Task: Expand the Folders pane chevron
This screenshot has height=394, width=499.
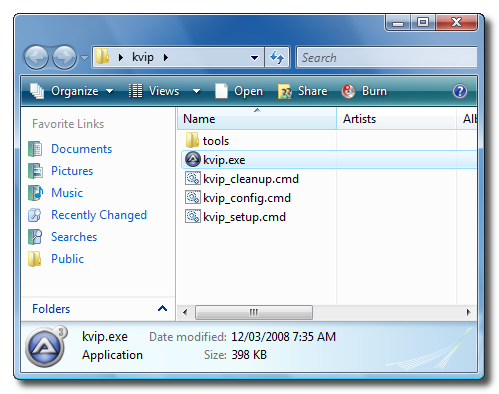Action: tap(162, 308)
